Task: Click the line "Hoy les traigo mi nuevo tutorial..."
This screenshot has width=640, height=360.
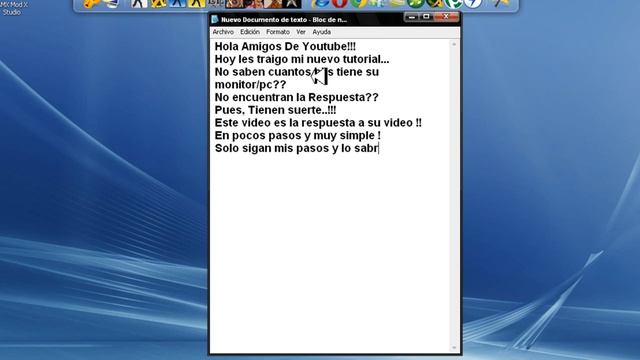Action: pyautogui.click(x=302, y=59)
